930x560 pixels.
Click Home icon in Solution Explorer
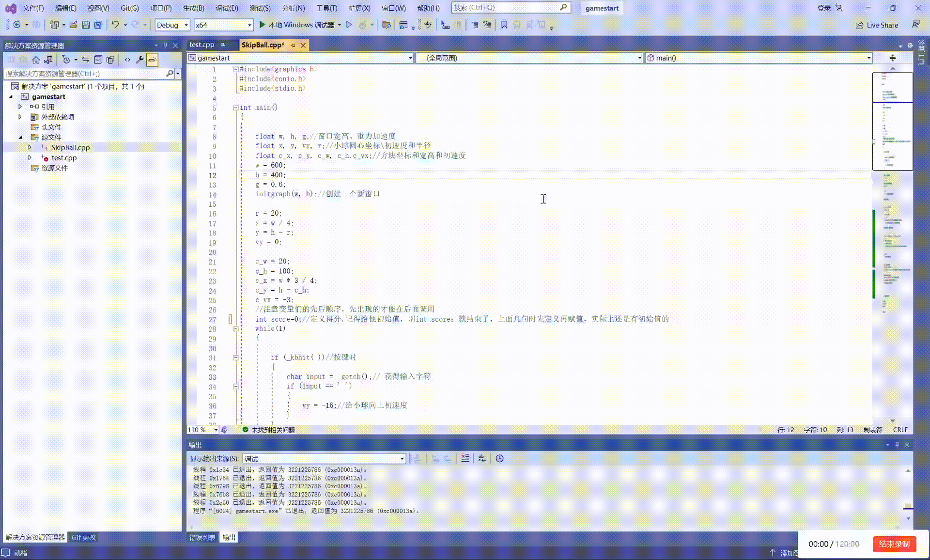pos(36,60)
